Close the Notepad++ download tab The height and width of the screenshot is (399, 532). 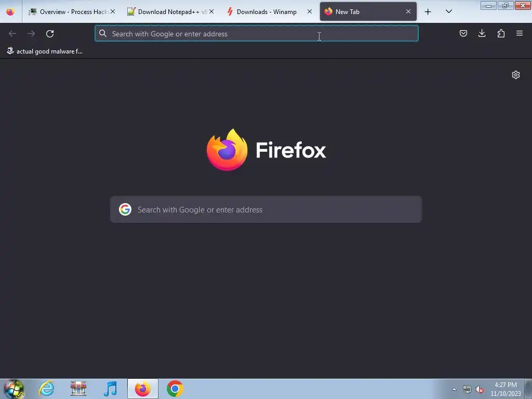tap(211, 11)
